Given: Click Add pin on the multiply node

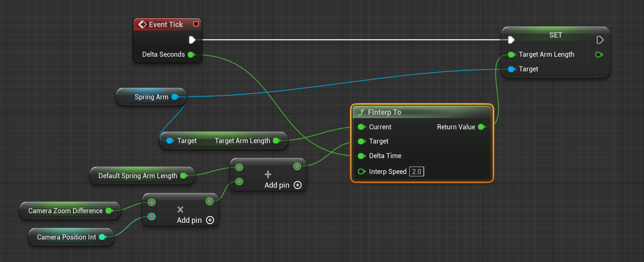Looking at the screenshot, I should tap(195, 220).
